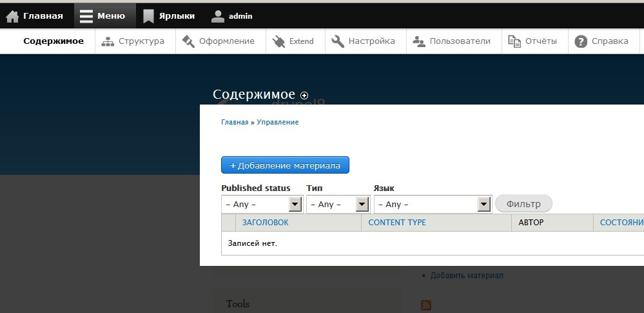Click the Tools block heading
The width and height of the screenshot is (644, 313).
click(x=238, y=304)
